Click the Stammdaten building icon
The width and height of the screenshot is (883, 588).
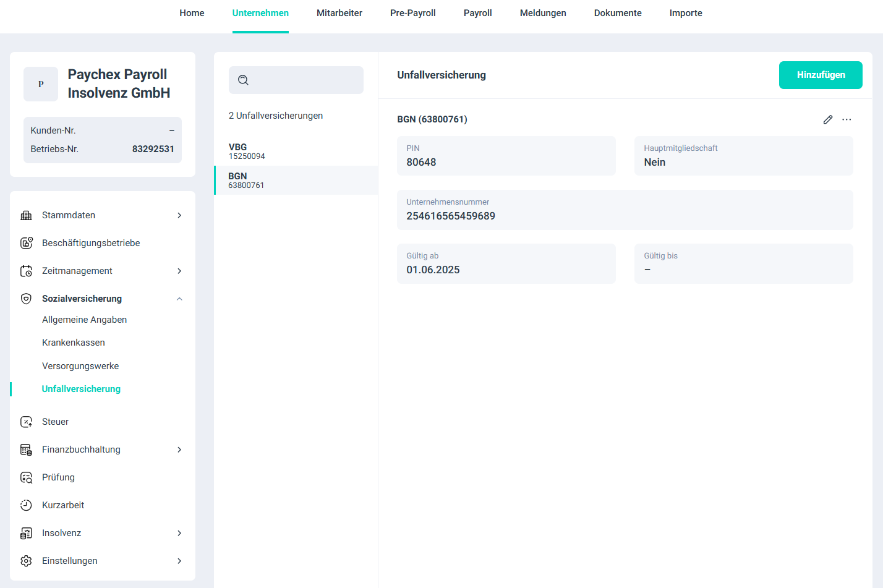pyautogui.click(x=26, y=215)
